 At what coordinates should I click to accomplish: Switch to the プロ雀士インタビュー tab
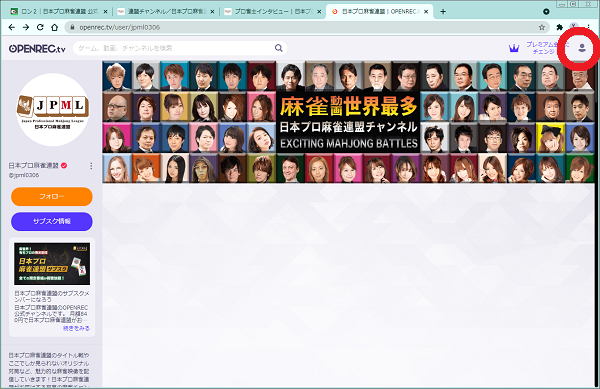pyautogui.click(x=273, y=11)
